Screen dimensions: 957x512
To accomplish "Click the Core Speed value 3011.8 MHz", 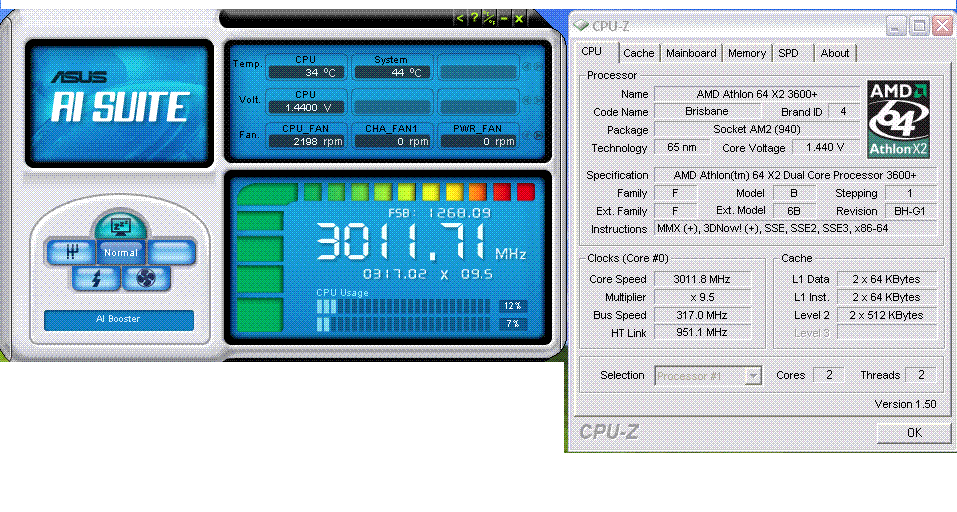I will (x=702, y=279).
